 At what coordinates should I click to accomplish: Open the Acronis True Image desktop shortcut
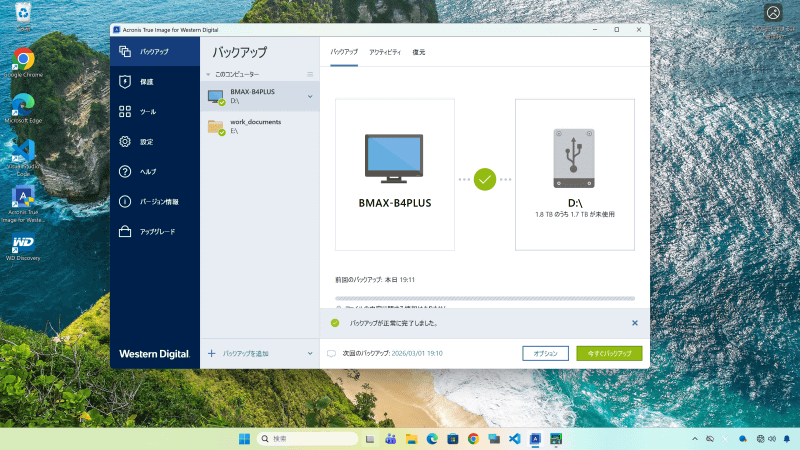pos(23,204)
